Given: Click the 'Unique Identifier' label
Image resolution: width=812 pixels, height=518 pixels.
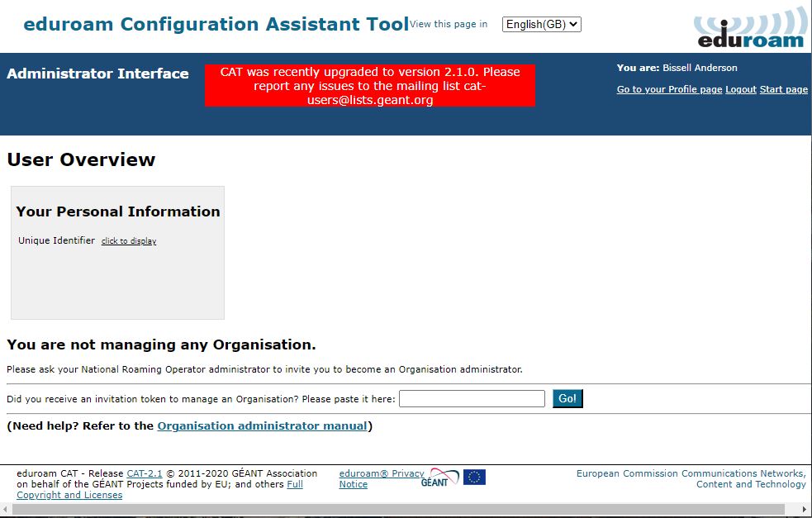Looking at the screenshot, I should (56, 240).
